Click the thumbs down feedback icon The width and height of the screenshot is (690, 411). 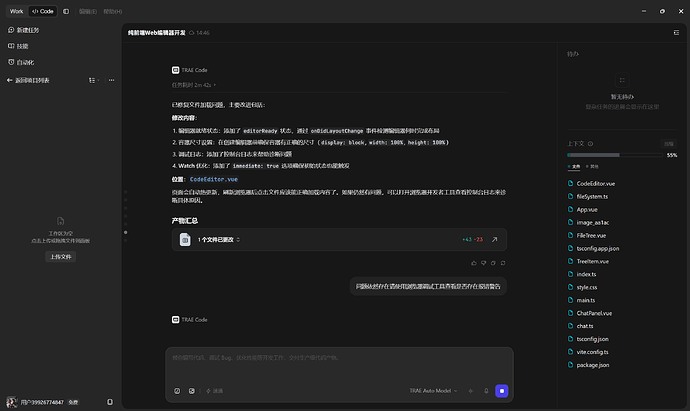484,263
